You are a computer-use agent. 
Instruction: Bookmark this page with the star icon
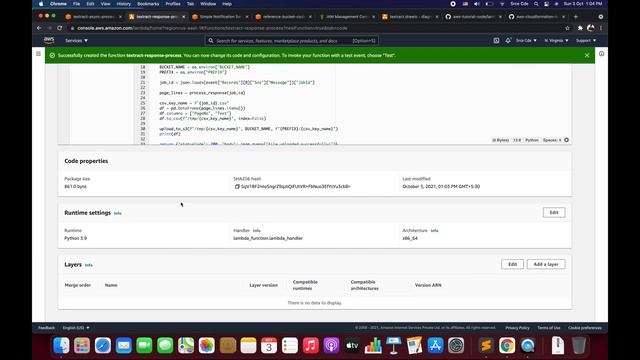567,28
